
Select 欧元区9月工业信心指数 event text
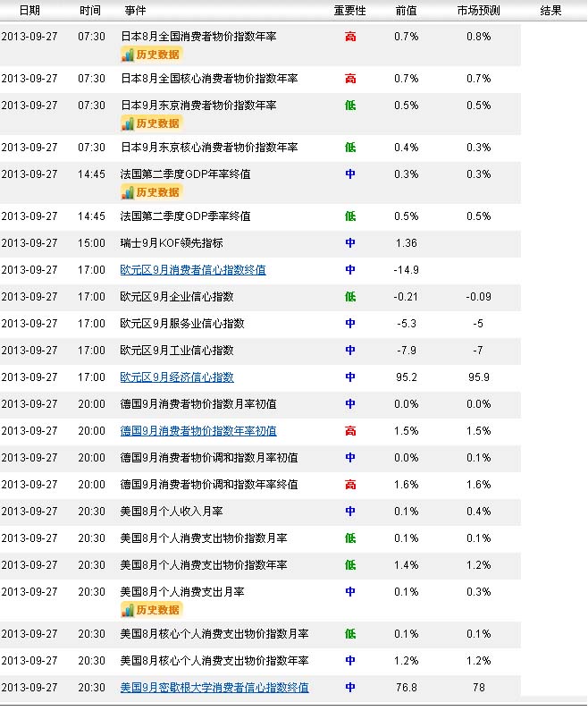point(177,351)
